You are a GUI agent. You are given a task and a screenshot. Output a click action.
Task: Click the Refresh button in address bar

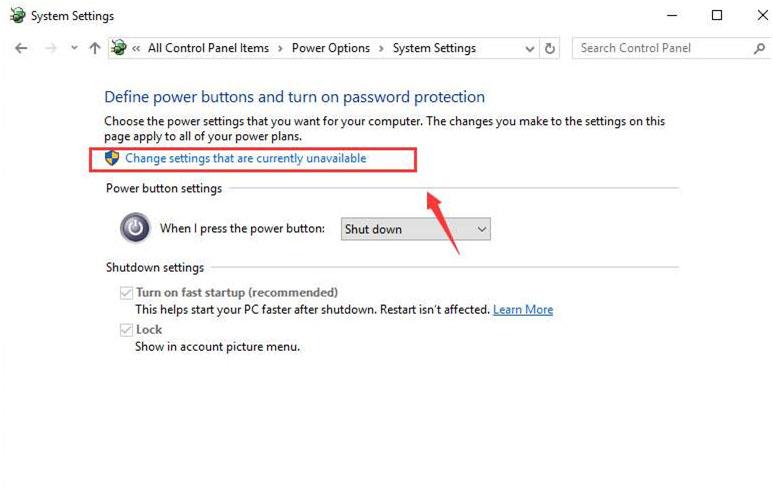(x=550, y=48)
